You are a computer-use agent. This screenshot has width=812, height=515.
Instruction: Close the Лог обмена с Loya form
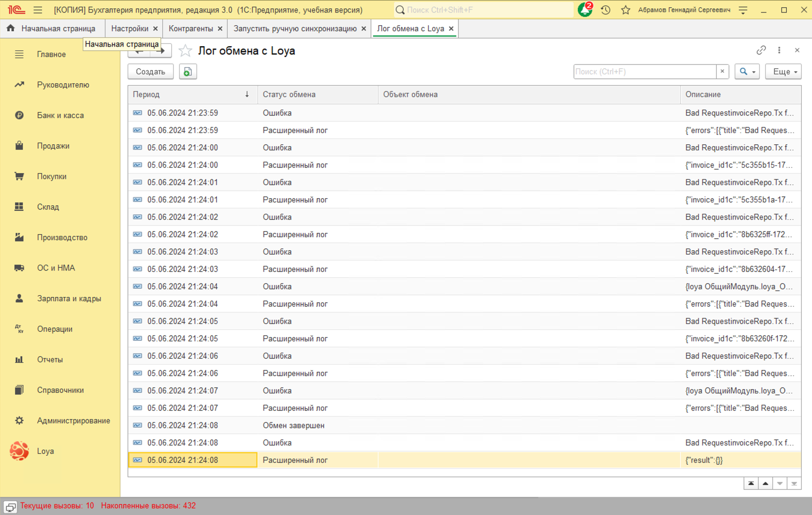pos(797,50)
